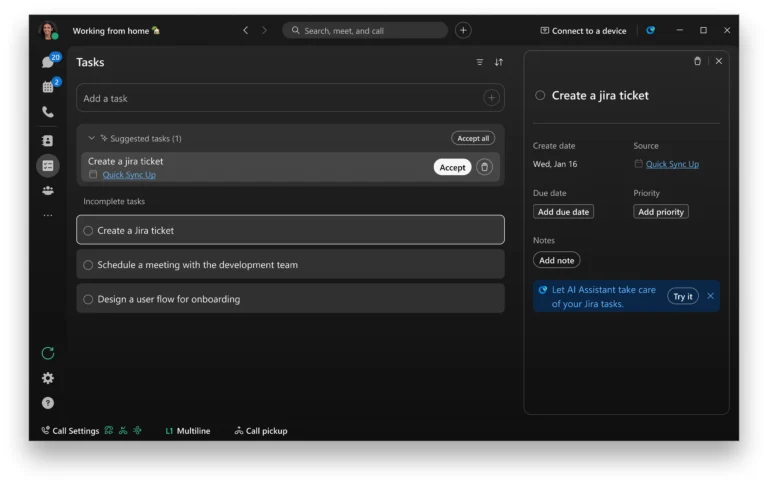Open the Calling phone icon
Viewport: 768px width, 484px height.
(x=47, y=112)
